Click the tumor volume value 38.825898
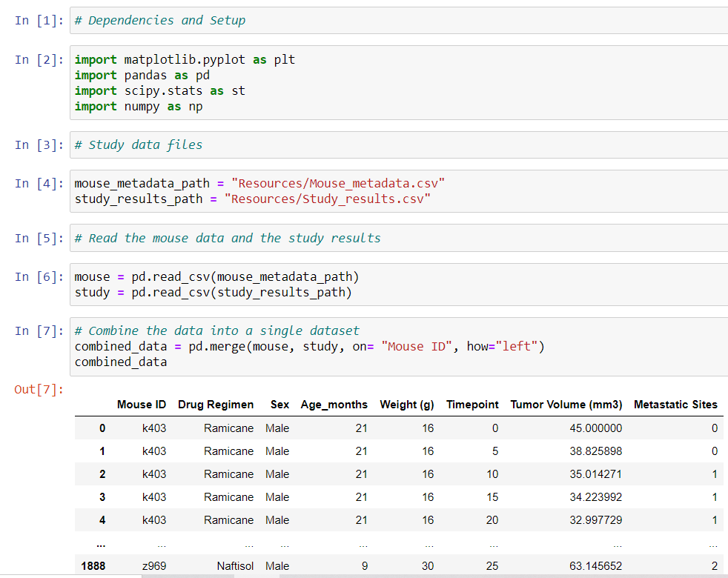728x578 pixels. [596, 451]
